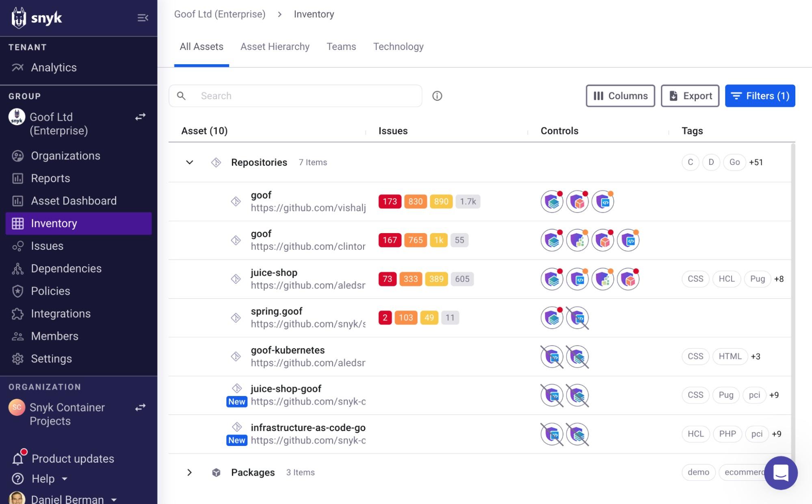Click Goof Ltd (Enterprise) breadcrumb
This screenshot has height=504, width=812.
click(220, 14)
